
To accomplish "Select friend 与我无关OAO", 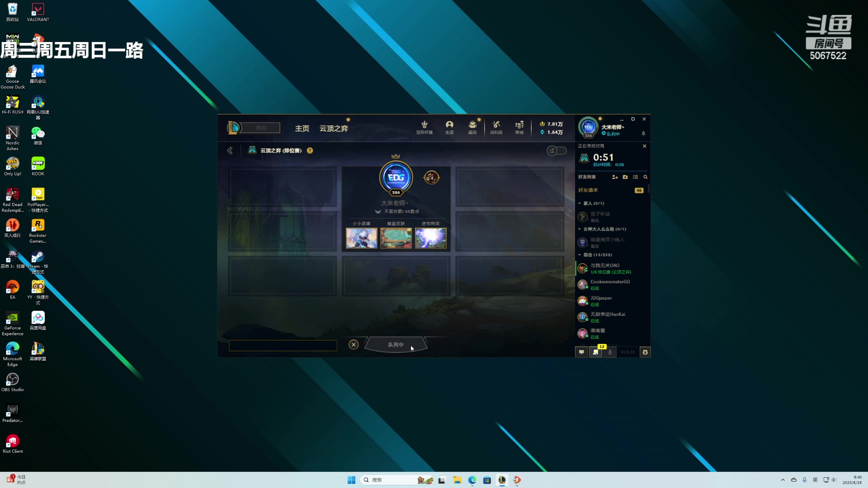I will pyautogui.click(x=611, y=268).
